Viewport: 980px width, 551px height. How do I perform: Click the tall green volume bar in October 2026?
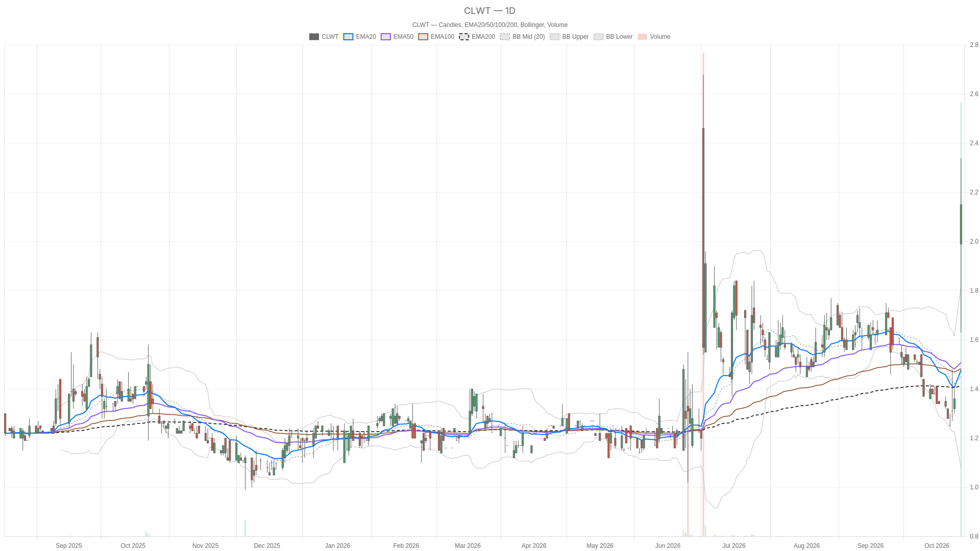coord(961,319)
